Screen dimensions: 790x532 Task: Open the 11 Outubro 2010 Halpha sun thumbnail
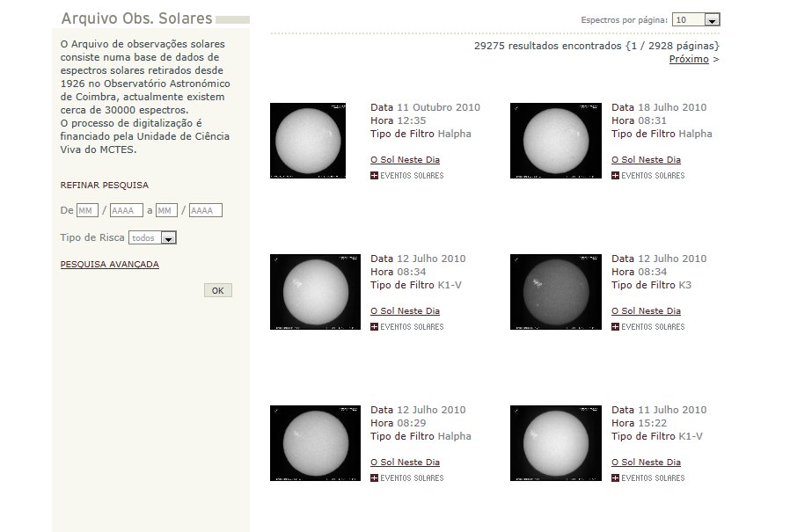pyautogui.click(x=315, y=141)
